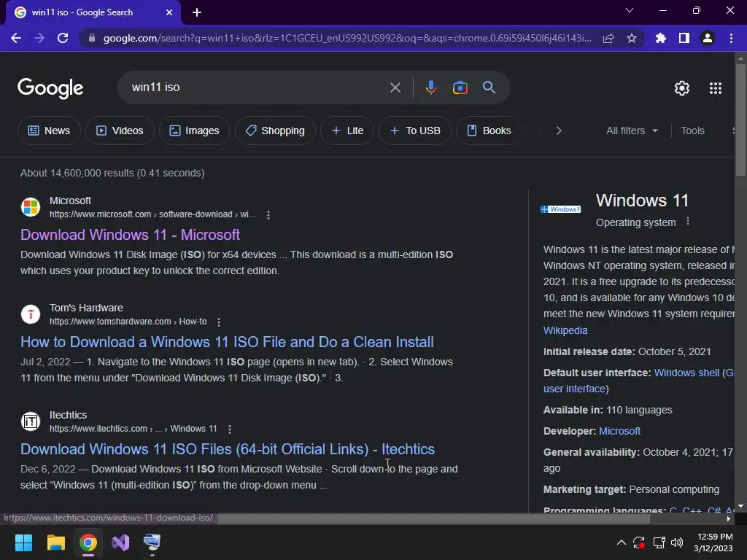Go to the Google logo homepage
747x560 pixels.
(50, 88)
